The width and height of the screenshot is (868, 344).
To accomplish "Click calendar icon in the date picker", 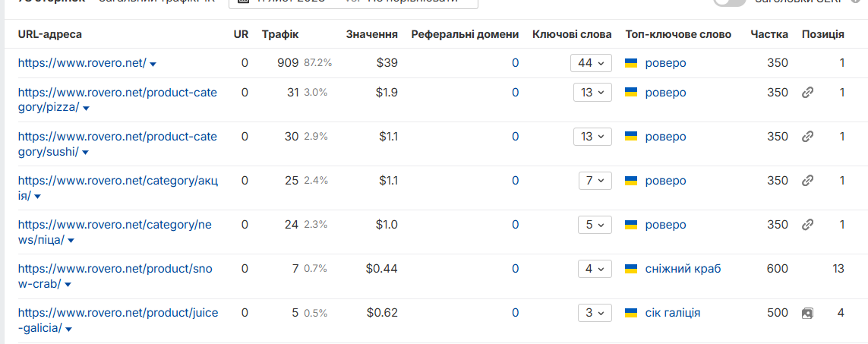I will coord(242,2).
